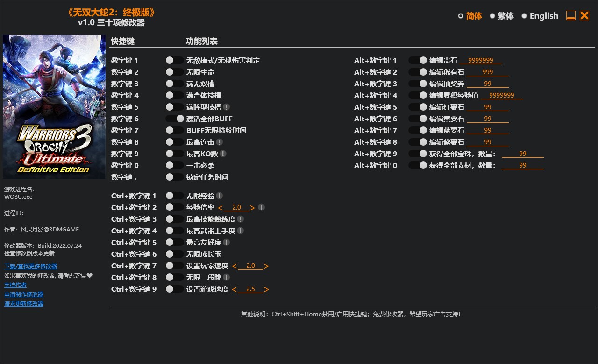Toggle 最高连击 switch
Screen dimensions: 598x364
tap(175, 142)
